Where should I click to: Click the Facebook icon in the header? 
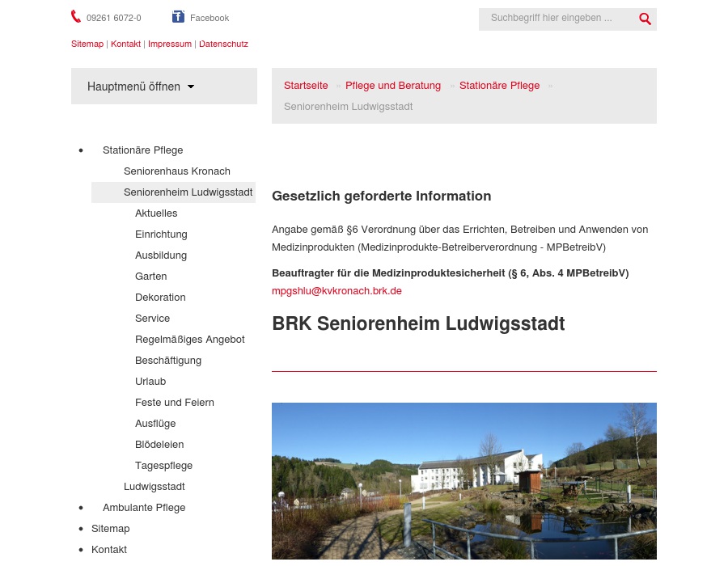tap(179, 16)
